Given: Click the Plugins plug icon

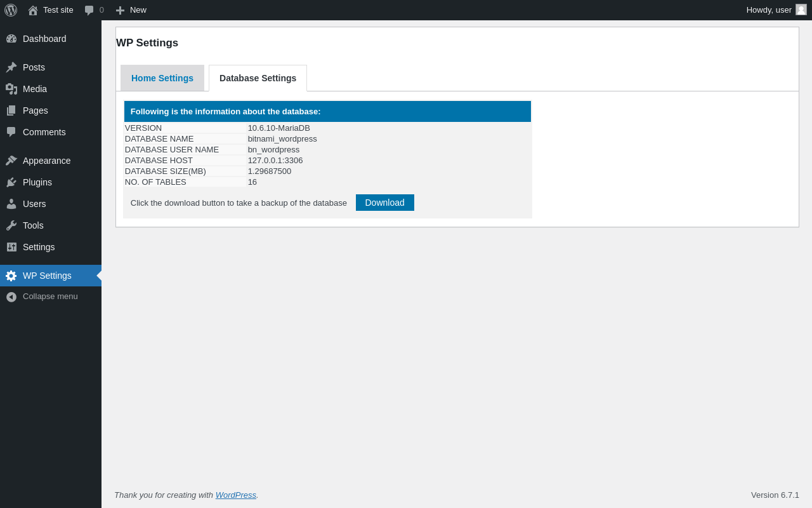Looking at the screenshot, I should tap(11, 182).
